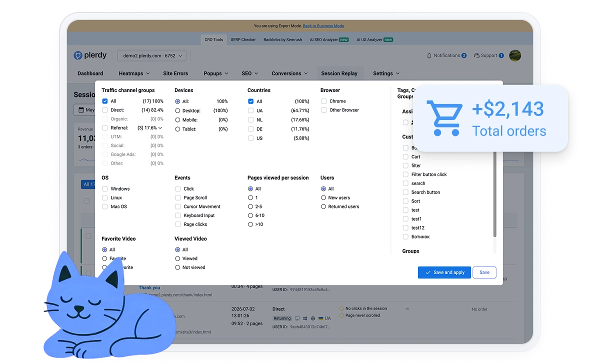600x364 pixels.
Task: Open the Dashboard tab
Action: click(x=90, y=73)
